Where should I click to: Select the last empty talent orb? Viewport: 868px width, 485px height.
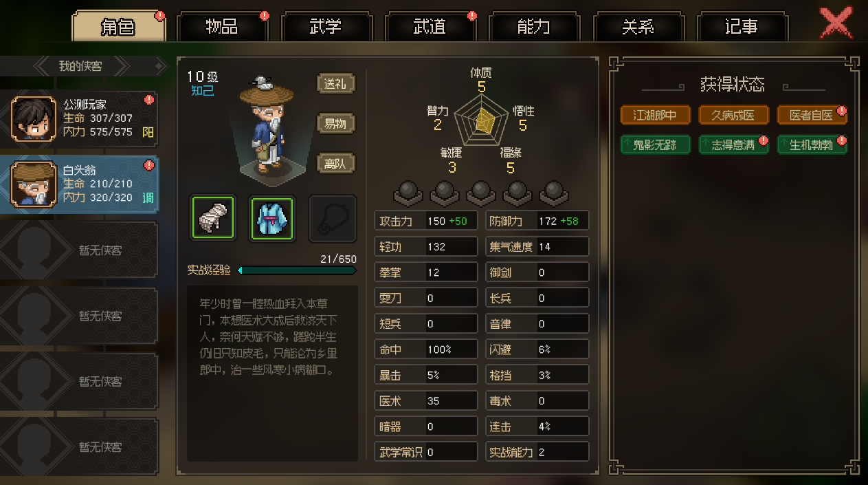(x=554, y=193)
